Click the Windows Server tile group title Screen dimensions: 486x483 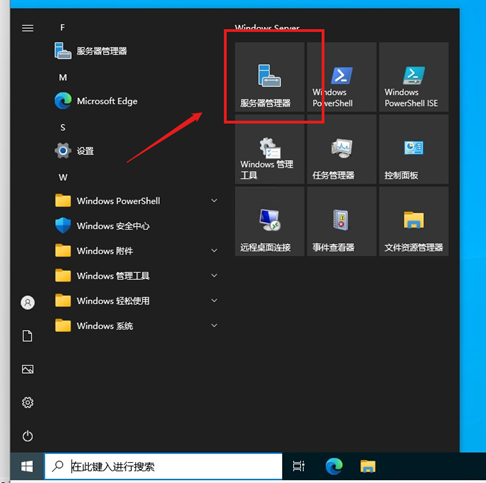(x=267, y=28)
